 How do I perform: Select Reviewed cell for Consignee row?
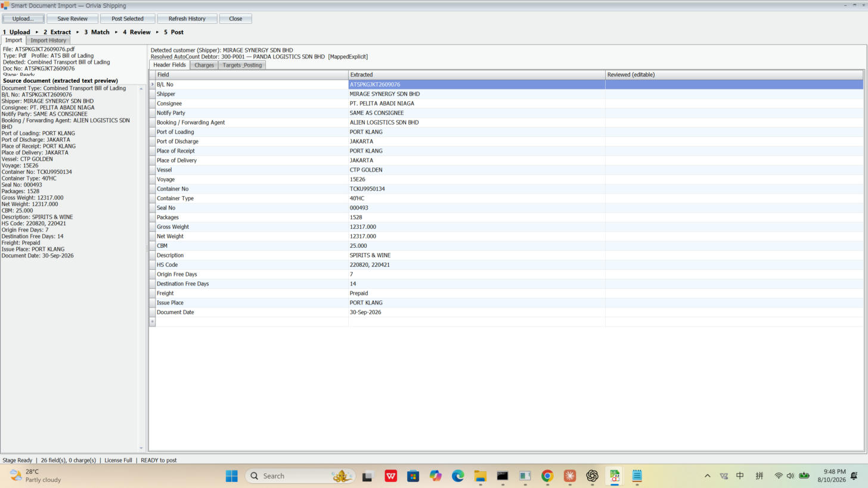coord(734,103)
